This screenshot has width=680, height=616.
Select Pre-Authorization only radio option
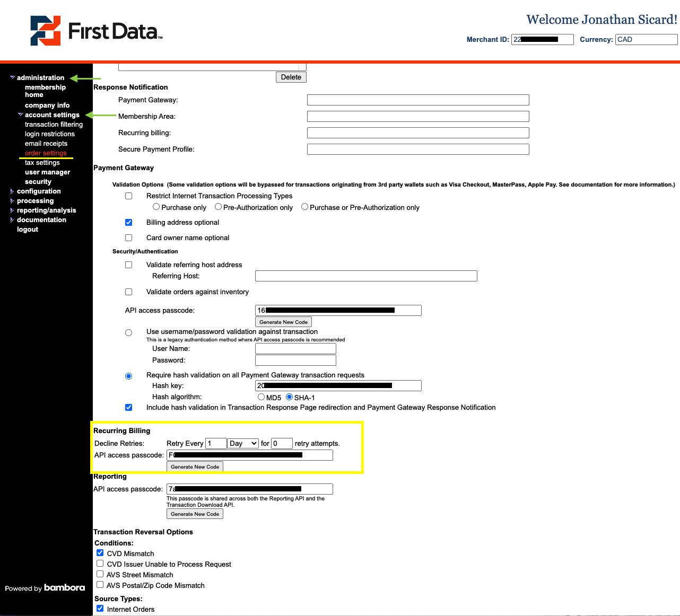click(x=218, y=207)
